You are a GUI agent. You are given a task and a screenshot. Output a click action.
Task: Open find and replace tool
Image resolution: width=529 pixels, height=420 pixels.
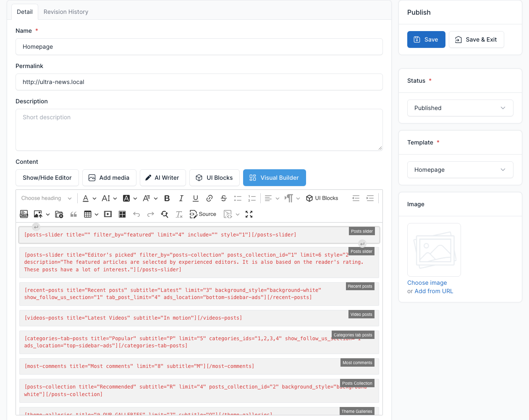165,214
